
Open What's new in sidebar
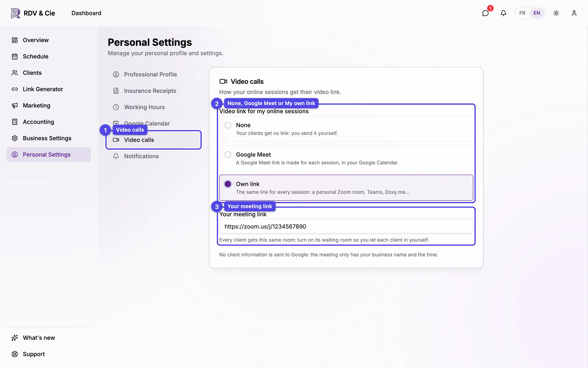click(x=49, y=338)
